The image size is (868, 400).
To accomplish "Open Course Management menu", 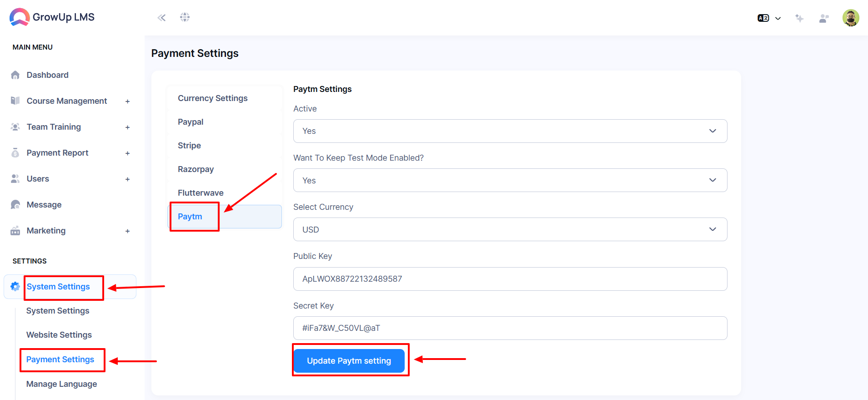I will click(67, 101).
